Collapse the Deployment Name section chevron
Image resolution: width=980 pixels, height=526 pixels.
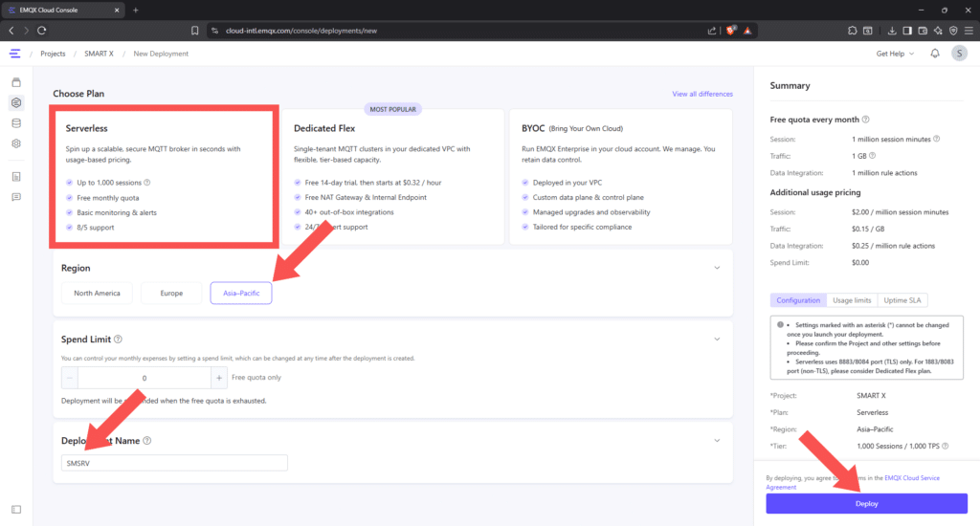pyautogui.click(x=717, y=441)
